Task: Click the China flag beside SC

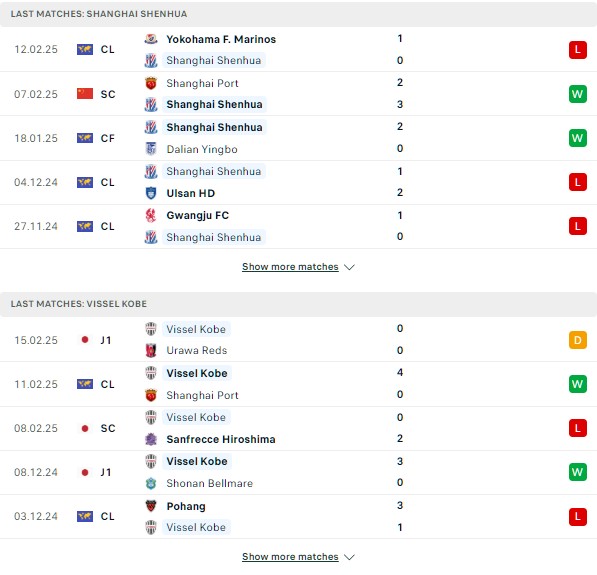Action: click(x=85, y=94)
